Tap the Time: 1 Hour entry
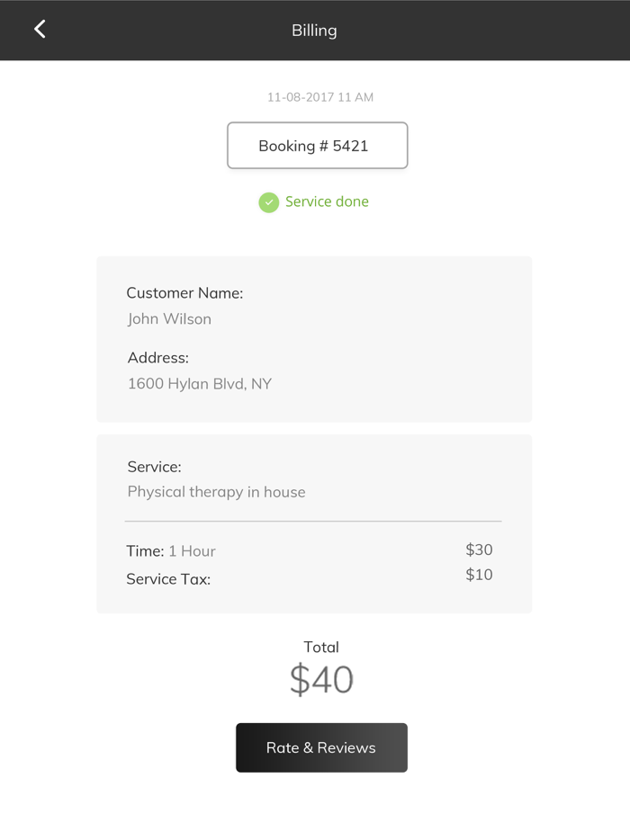 click(171, 551)
